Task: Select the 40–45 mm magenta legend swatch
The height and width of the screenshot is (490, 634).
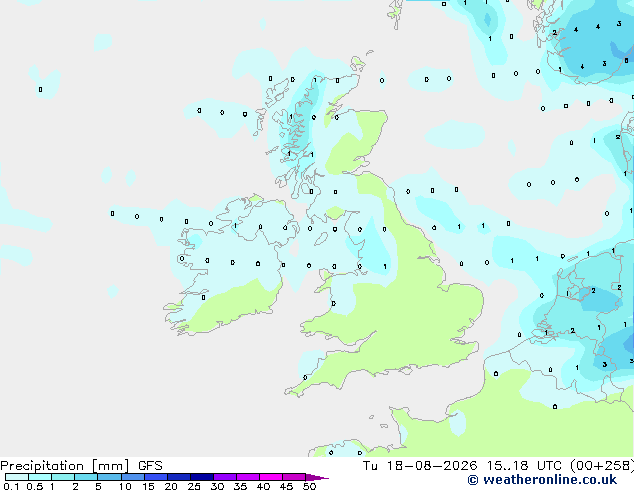Action: (271, 477)
